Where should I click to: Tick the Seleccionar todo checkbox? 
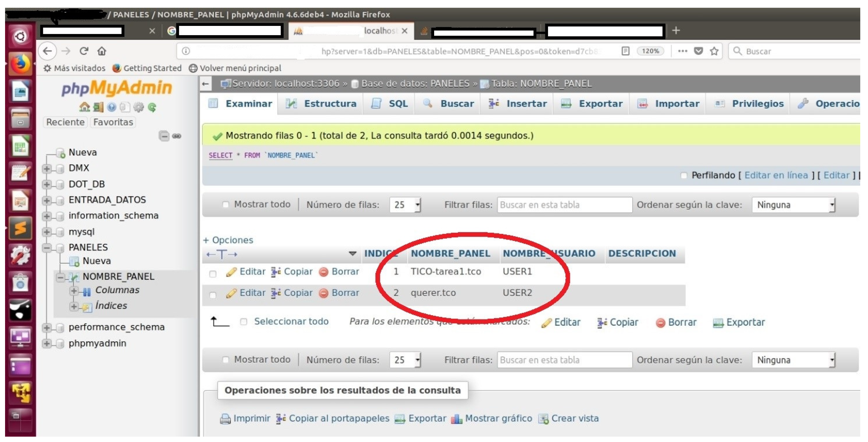click(x=244, y=322)
